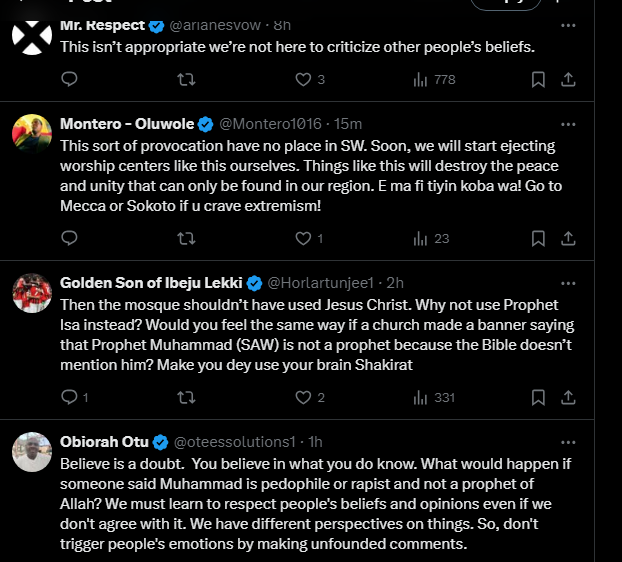Screen dimensions: 622x562
Task: Bookmark Mr. Respect's post
Action: (x=538, y=79)
